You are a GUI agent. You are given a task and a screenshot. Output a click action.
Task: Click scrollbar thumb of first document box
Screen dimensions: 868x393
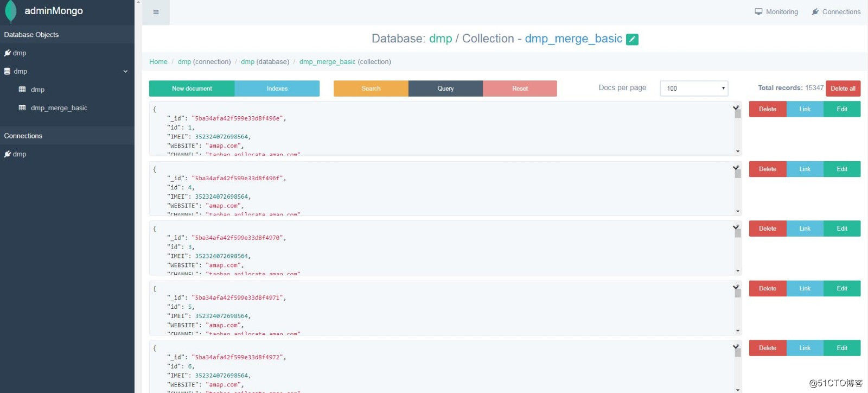pos(738,114)
